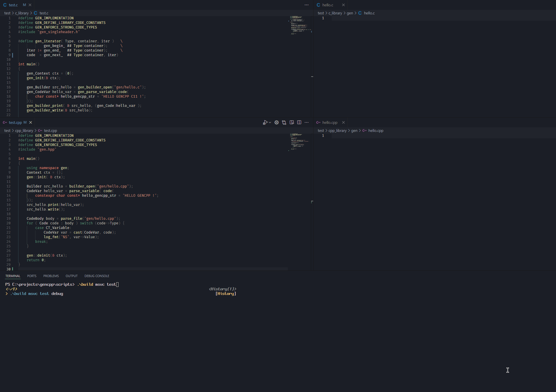Screen dimensions: 556x392
Task: Click the Debug/Run C++ file icon
Action: coord(265,122)
